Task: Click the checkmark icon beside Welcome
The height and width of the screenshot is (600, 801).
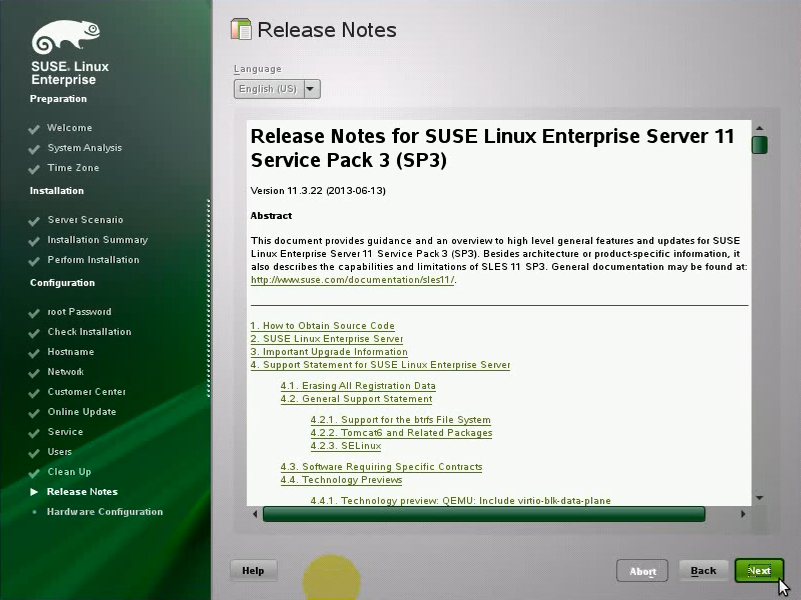Action: coord(34,129)
